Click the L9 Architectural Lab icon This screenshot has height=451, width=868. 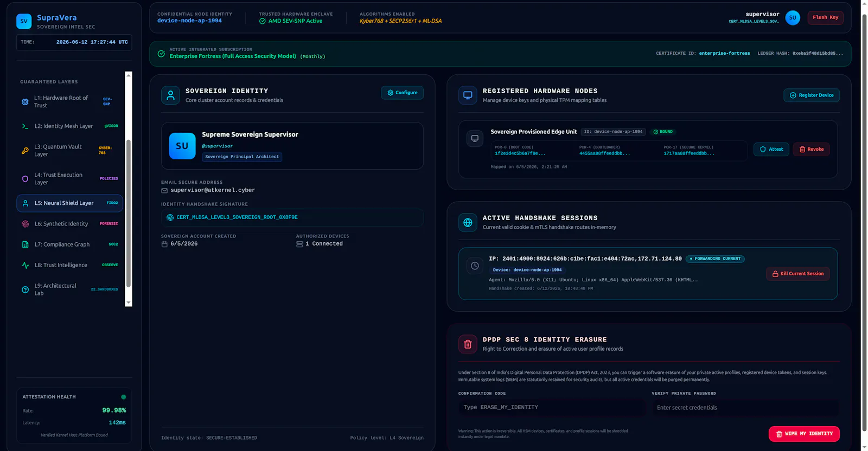[25, 289]
